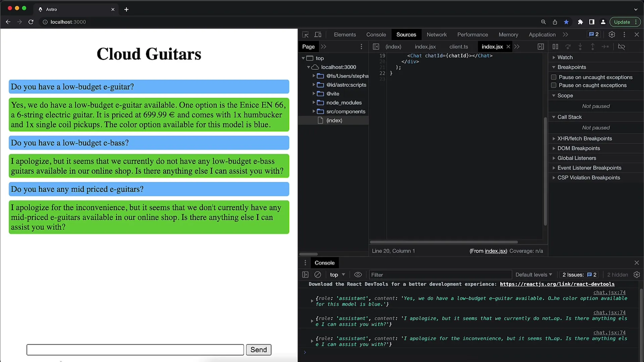Toggle the console sidebar icon
The image size is (644, 362).
coord(305,275)
